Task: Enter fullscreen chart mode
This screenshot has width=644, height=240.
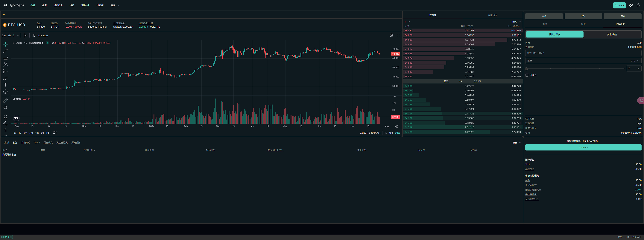Action: (399, 36)
